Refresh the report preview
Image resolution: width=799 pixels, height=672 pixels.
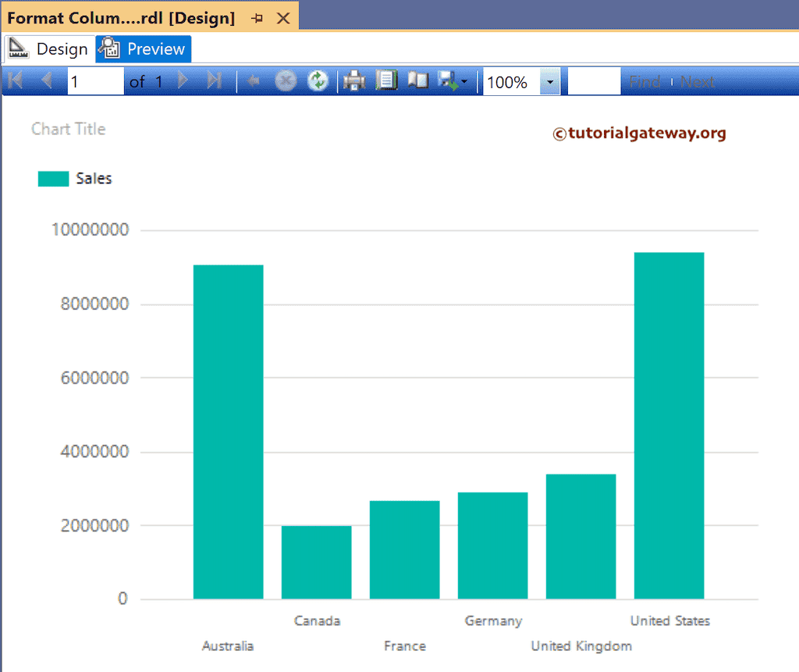click(x=318, y=81)
